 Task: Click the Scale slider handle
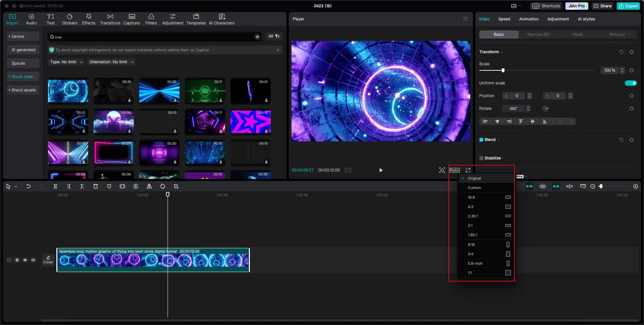[x=503, y=70]
